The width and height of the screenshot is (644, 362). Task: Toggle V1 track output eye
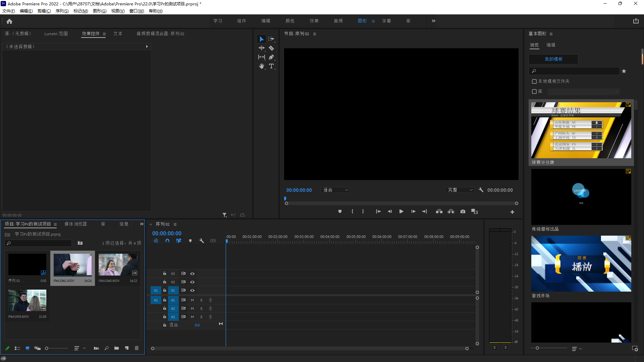pos(193,290)
